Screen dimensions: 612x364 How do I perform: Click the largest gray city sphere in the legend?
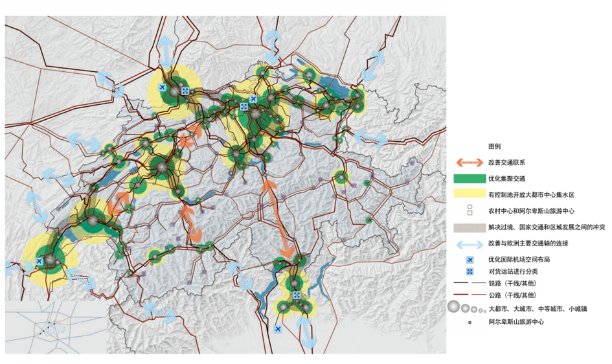[453, 306]
